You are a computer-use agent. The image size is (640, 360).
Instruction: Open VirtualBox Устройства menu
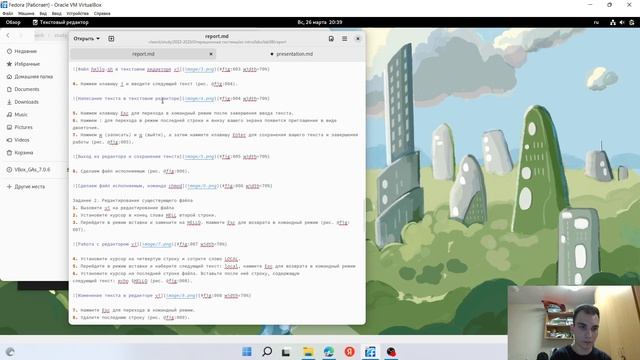pos(78,13)
